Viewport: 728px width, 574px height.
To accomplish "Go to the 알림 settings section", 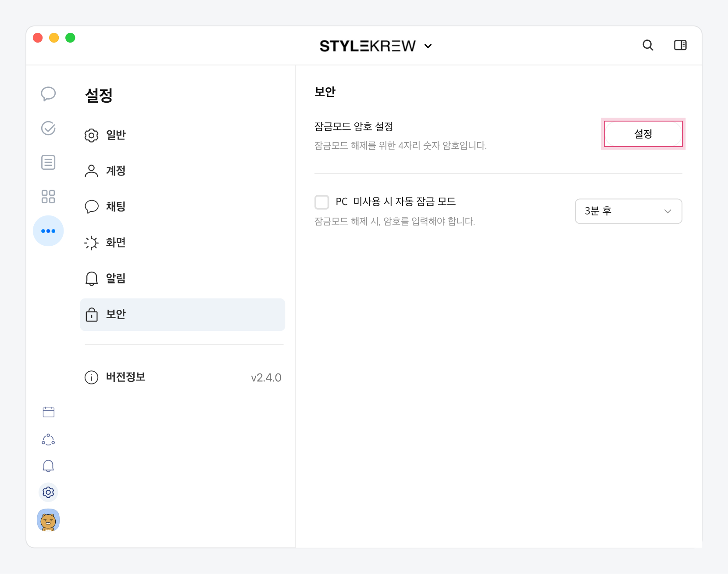I will point(116,278).
